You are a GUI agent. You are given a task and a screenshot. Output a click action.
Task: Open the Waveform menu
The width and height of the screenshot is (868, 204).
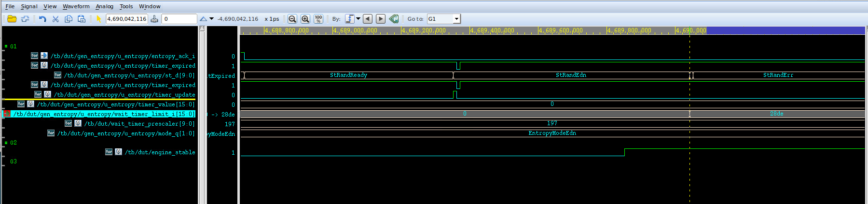pyautogui.click(x=76, y=6)
